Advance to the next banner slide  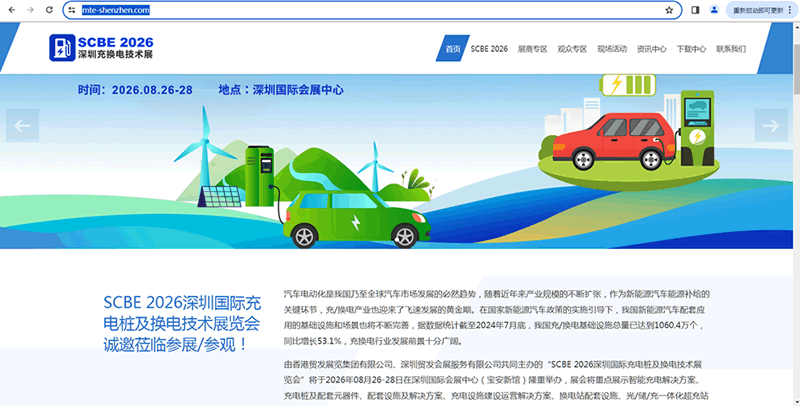coord(770,125)
